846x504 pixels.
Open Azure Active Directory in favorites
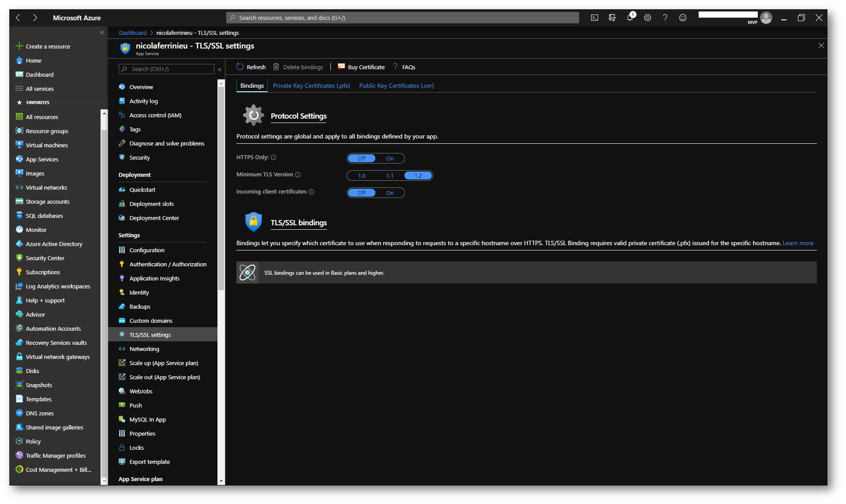pyautogui.click(x=54, y=244)
